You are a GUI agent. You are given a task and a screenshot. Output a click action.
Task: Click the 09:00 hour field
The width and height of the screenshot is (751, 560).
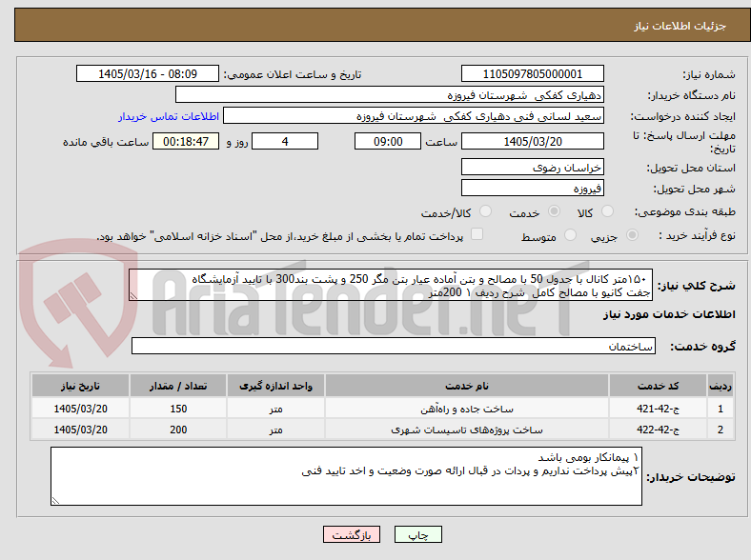pyautogui.click(x=388, y=141)
